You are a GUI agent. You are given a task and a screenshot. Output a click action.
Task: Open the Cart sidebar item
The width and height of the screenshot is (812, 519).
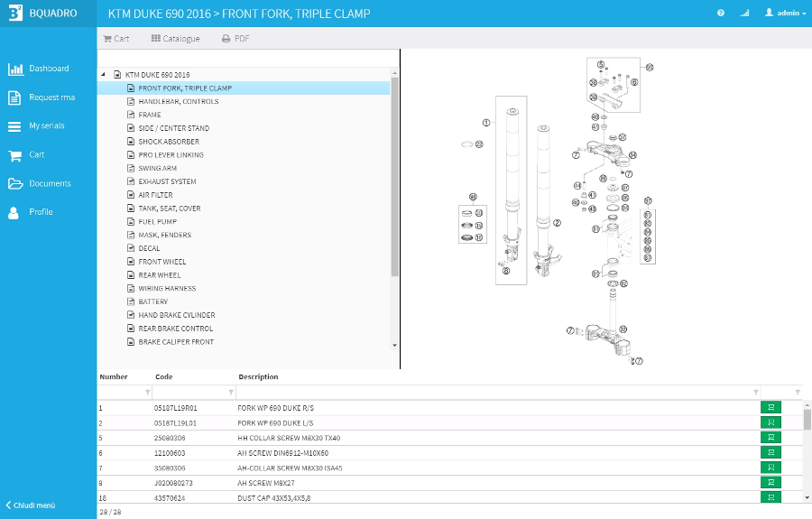point(26,155)
